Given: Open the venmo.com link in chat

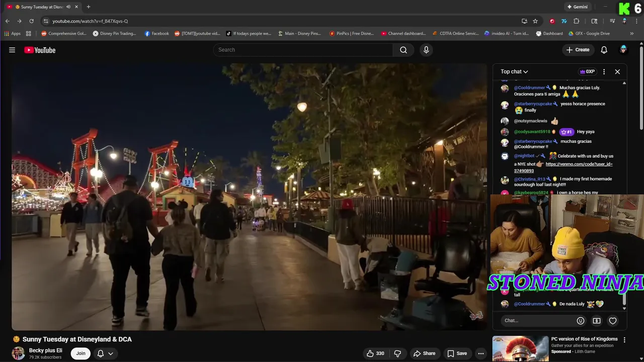Looking at the screenshot, I should (x=563, y=167).
